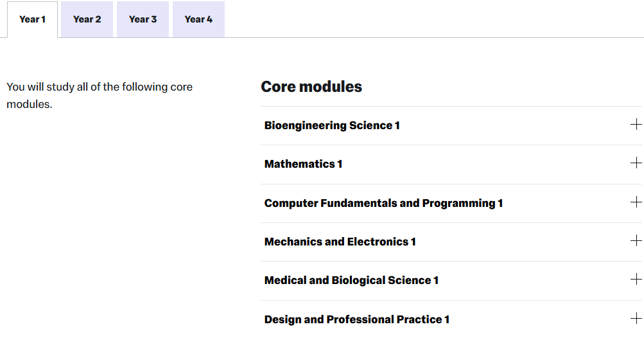Switch to the Year 1 tab
Image resolution: width=644 pixels, height=338 pixels.
point(32,19)
